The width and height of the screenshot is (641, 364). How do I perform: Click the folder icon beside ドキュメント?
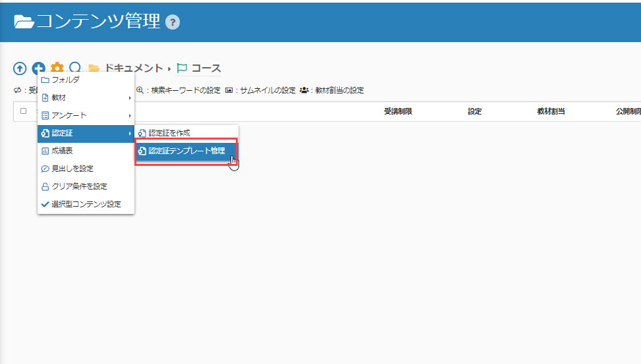[x=94, y=68]
